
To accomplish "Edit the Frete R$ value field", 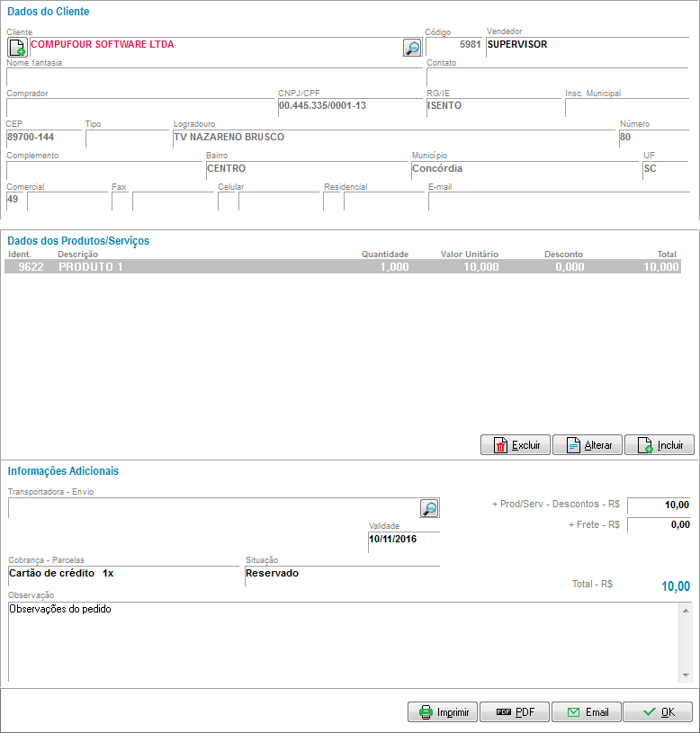I will coord(659,525).
